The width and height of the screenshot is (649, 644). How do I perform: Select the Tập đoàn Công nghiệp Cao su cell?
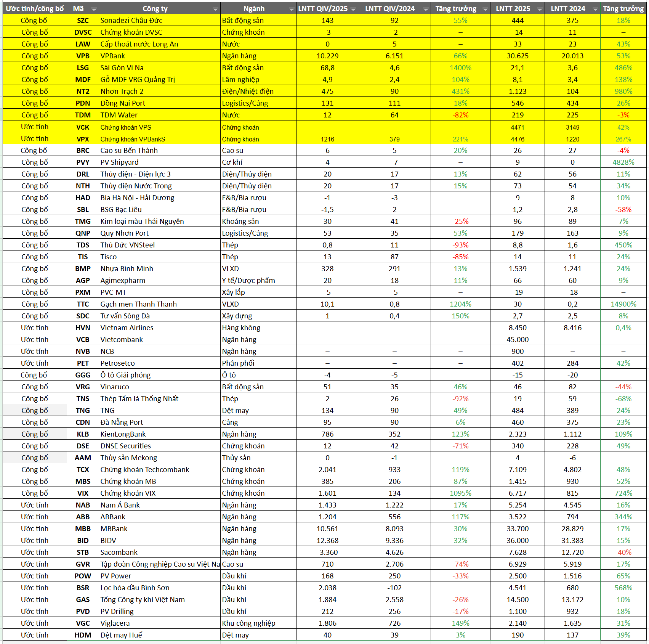click(159, 564)
